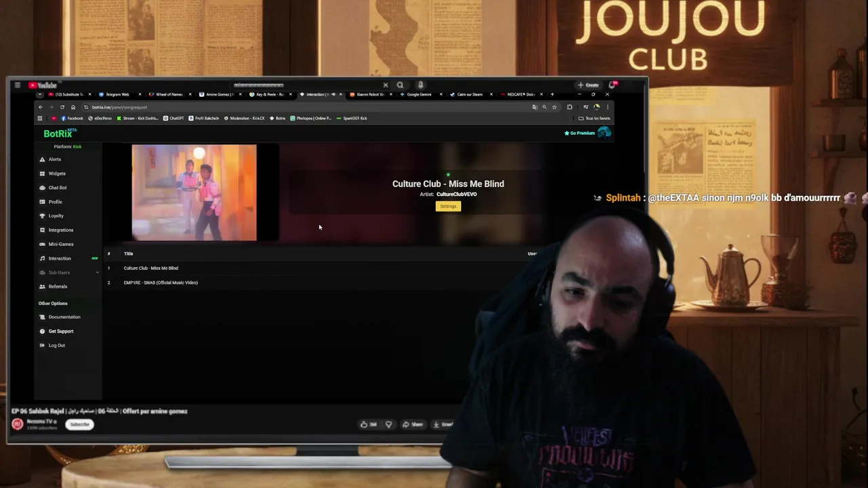Bookmark this page with the star icon
Screen dimensions: 868x488
coord(554,107)
